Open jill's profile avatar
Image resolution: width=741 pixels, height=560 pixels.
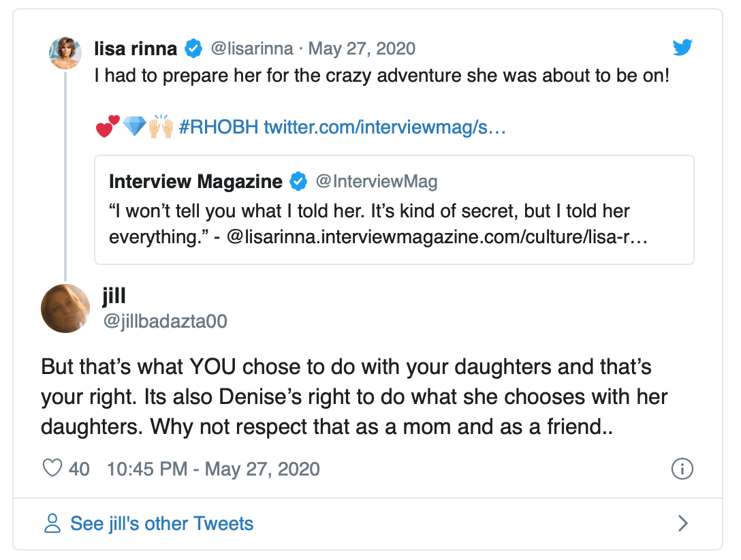coord(65,308)
